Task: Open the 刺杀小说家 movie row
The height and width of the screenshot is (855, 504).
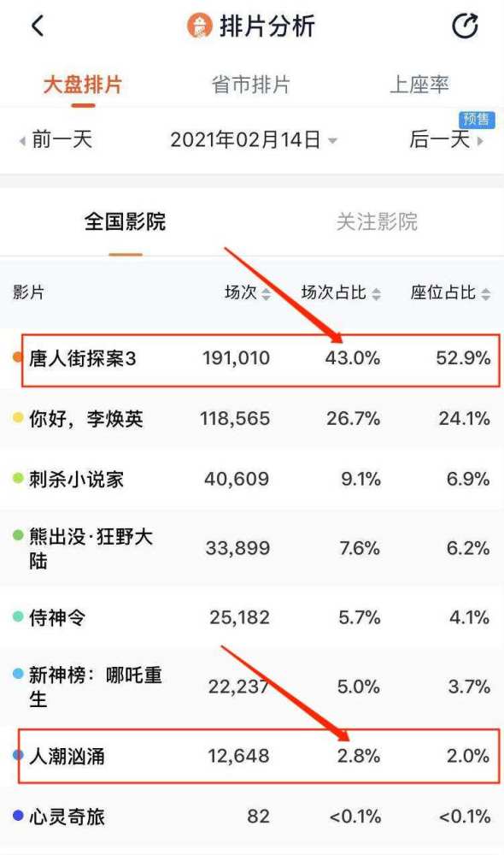Action: [x=252, y=480]
